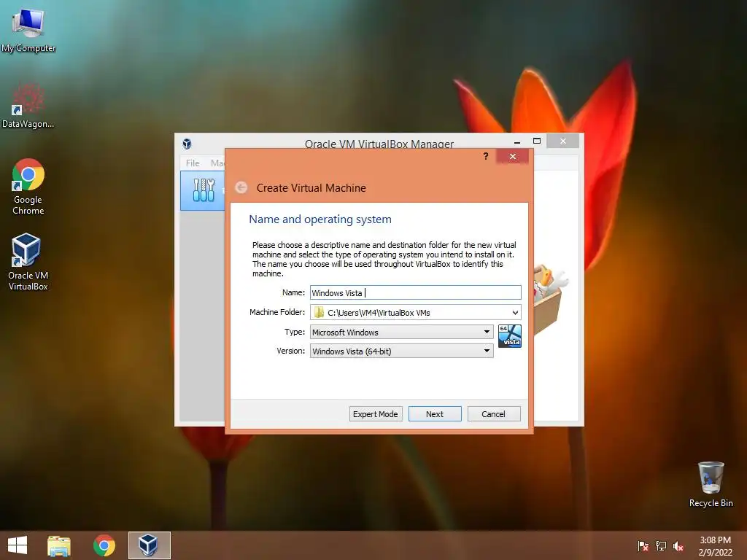Select the VirtualBox taskbar button
This screenshot has width=747, height=560.
click(149, 545)
